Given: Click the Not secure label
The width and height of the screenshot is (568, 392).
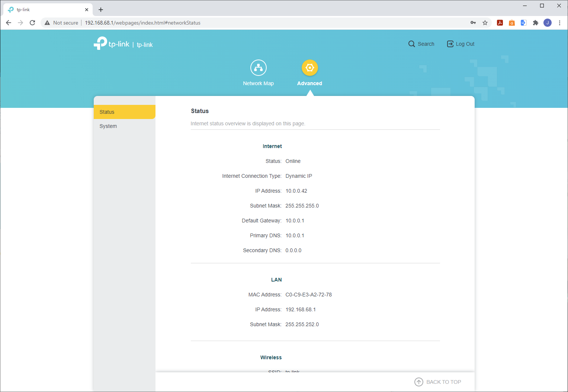Looking at the screenshot, I should pos(66,23).
